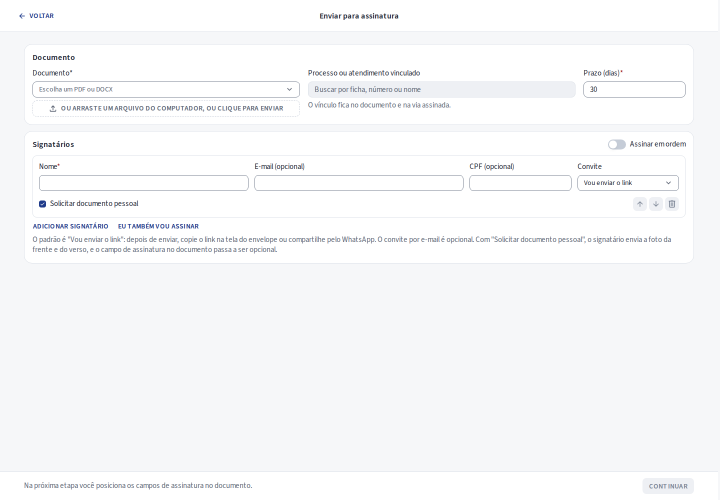The image size is (720, 500).
Task: Click the file upload drop zone
Action: [166, 109]
